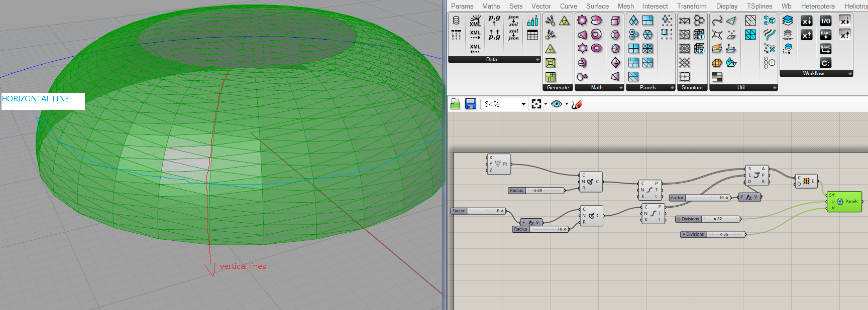The width and height of the screenshot is (868, 310).
Task: Click the XML tree icon in Data panel
Action: pyautogui.click(x=475, y=21)
